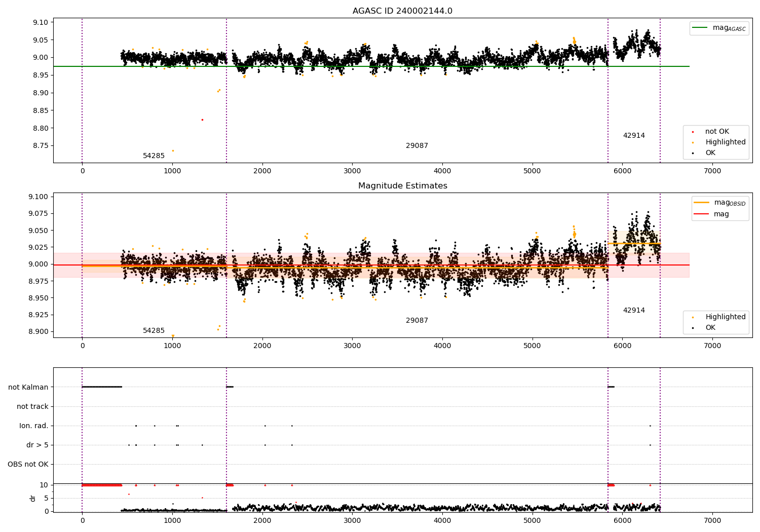
Task: Click the 'Ion. rad.' row label
Action: 34,426
